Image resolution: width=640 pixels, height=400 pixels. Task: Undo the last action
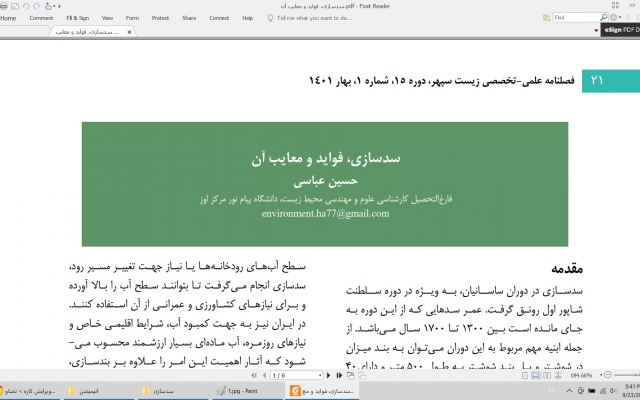26,6
